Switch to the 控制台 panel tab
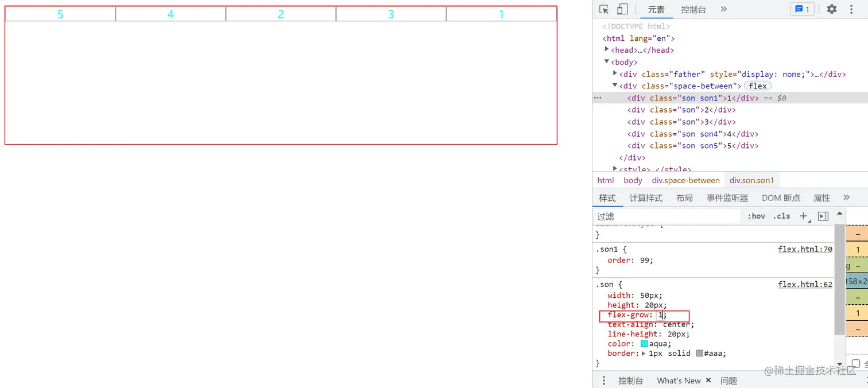Image resolution: width=868 pixels, height=388 pixels. [693, 9]
